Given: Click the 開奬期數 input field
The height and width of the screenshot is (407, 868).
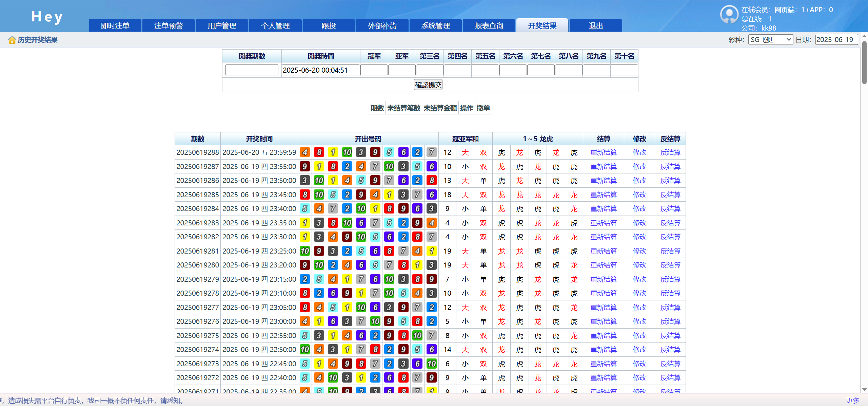Looking at the screenshot, I should 252,70.
